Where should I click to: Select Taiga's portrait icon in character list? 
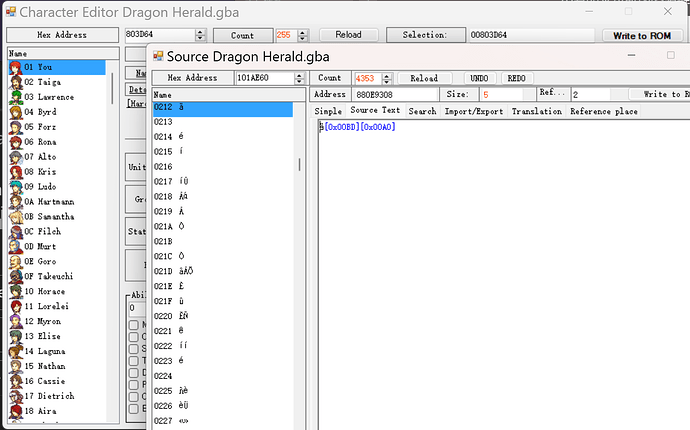point(16,82)
